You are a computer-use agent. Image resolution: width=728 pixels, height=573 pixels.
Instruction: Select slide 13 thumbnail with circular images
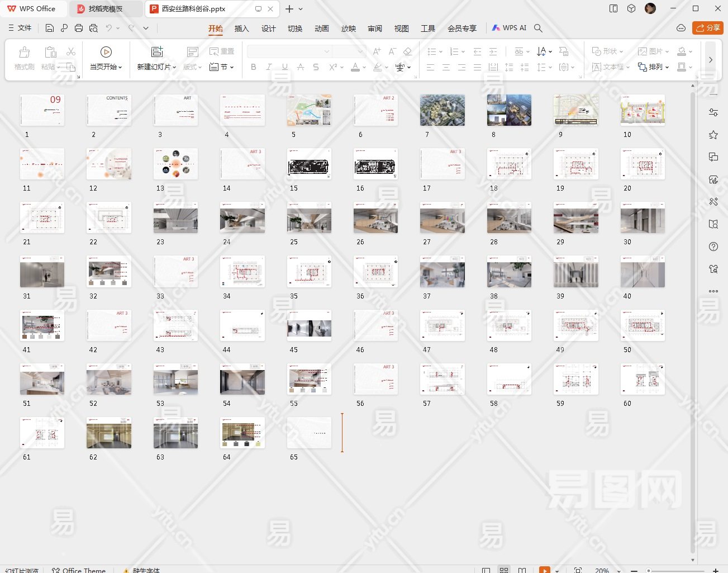175,164
